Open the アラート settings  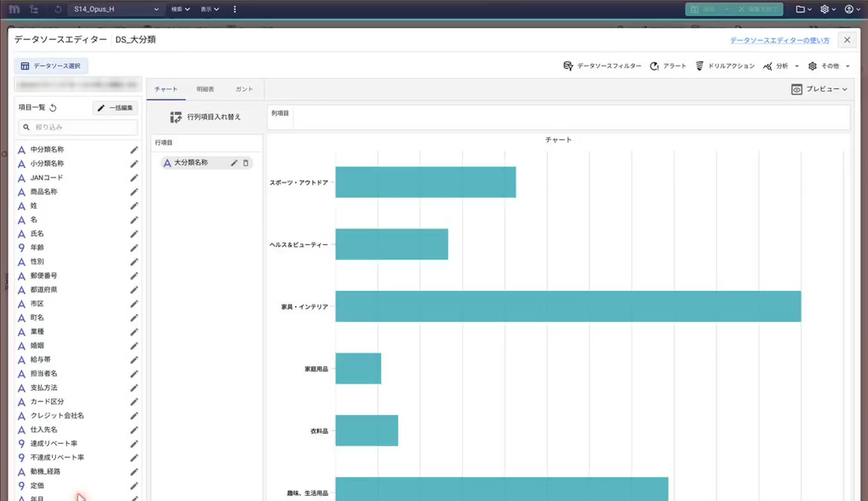pyautogui.click(x=668, y=66)
